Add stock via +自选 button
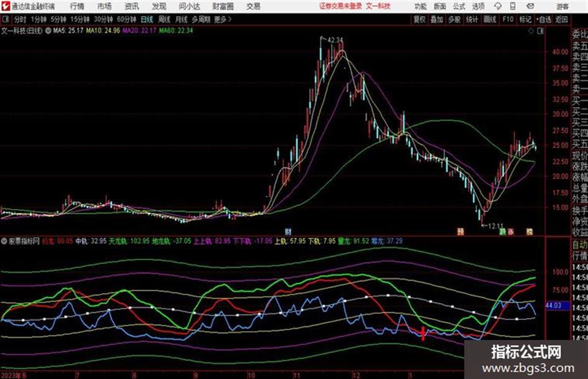 tap(544, 19)
